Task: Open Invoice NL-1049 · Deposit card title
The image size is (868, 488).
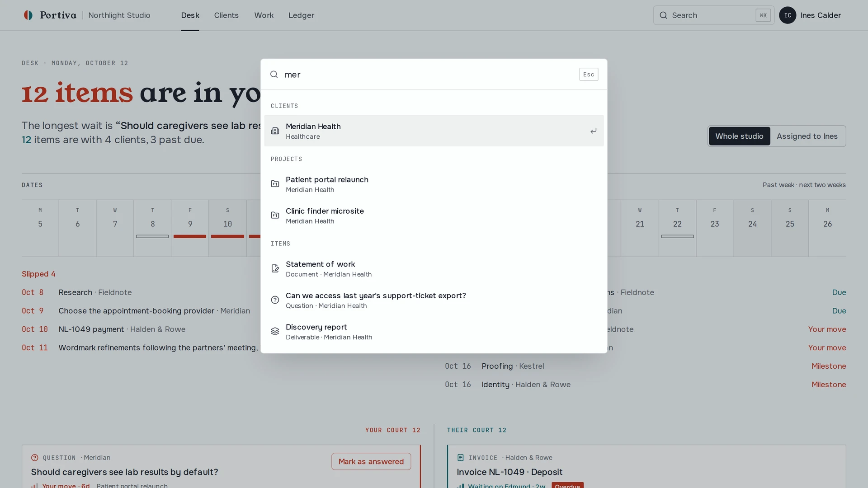Action: pos(509,472)
